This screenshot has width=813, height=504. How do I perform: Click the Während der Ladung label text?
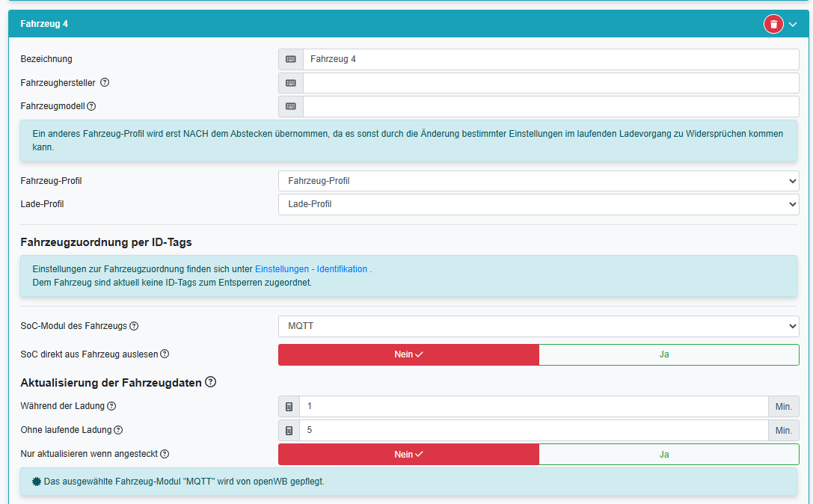coord(62,406)
